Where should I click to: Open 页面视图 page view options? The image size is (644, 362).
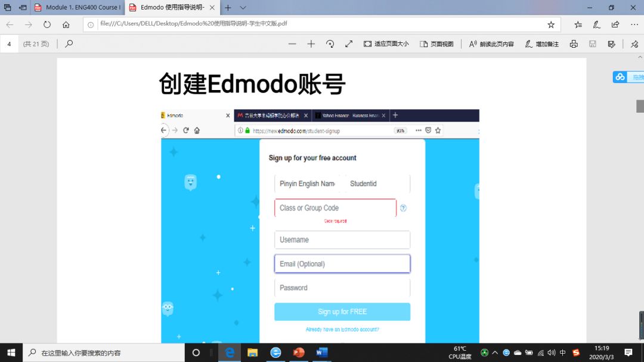pyautogui.click(x=436, y=44)
